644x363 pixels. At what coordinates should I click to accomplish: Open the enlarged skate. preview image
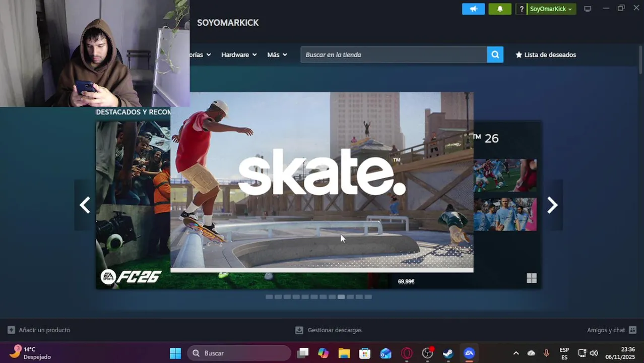coord(321,182)
